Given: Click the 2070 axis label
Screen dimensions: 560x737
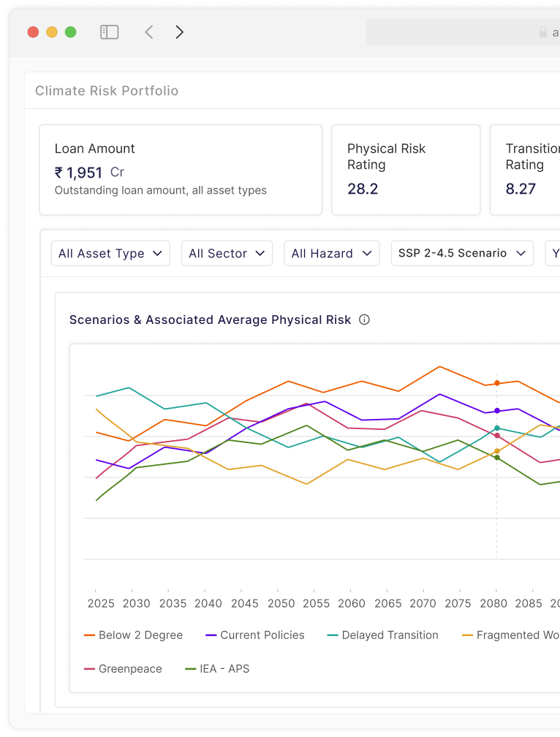Looking at the screenshot, I should coord(423,603).
